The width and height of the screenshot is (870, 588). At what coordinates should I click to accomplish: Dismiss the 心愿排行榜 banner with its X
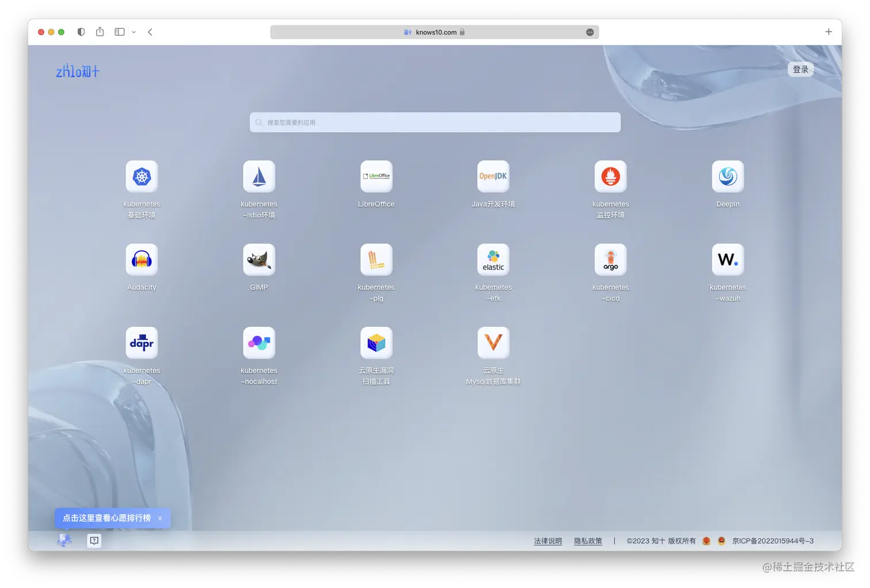[160, 518]
